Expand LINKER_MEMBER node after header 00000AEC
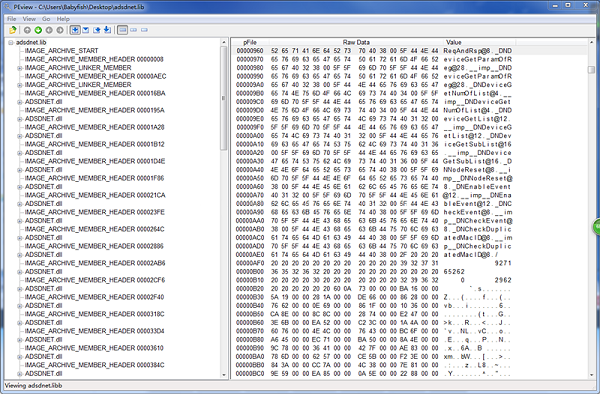 [x=20, y=85]
